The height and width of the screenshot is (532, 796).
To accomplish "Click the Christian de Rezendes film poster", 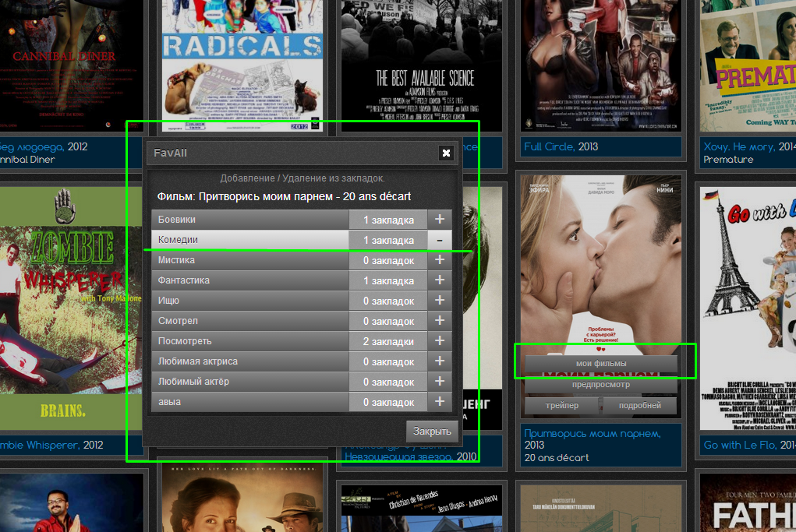I will (x=421, y=508).
